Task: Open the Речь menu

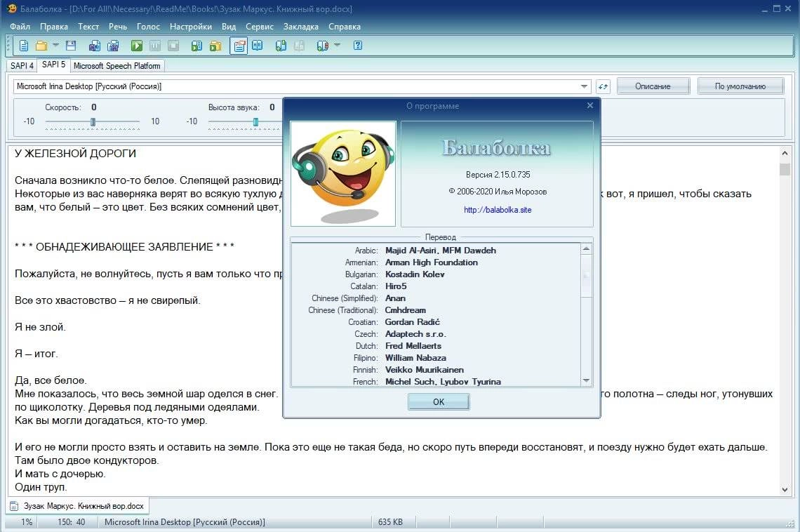Action: coord(118,27)
